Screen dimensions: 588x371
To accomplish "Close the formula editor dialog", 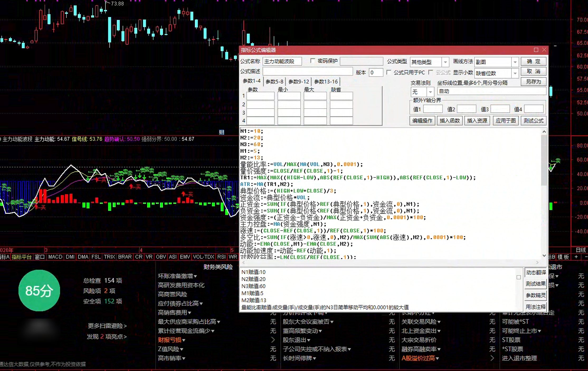I will coord(544,50).
